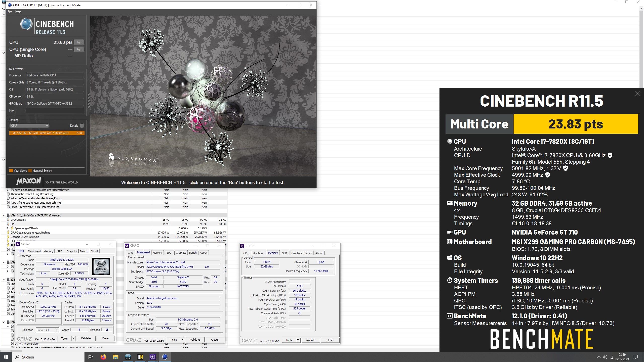Open the Ranking CPU dropdown in Cinebench
Viewport: 644px width, 362px height.
[x=29, y=126]
